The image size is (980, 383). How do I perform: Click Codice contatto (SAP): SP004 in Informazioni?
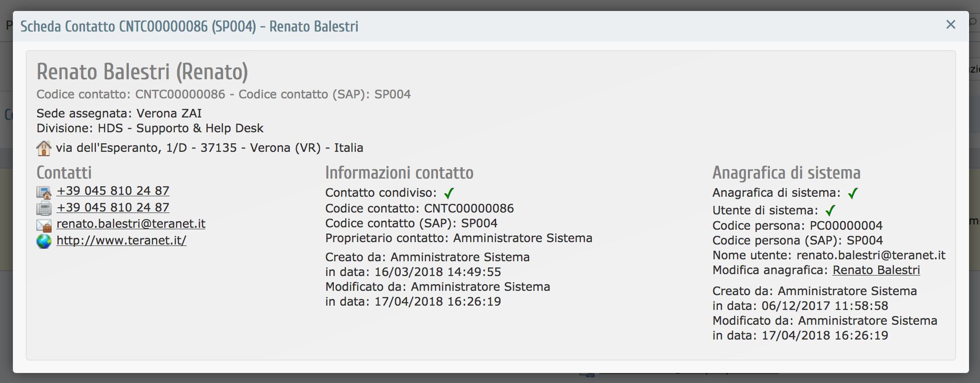point(411,223)
